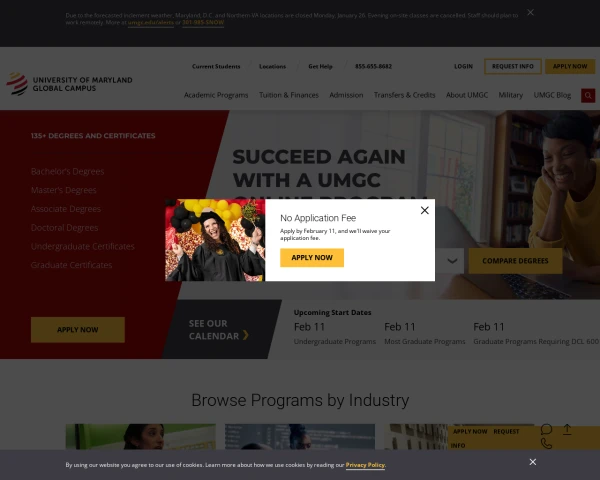Screen dimensions: 600x480
Task: Close the No Application Fee popup
Action: 424,210
